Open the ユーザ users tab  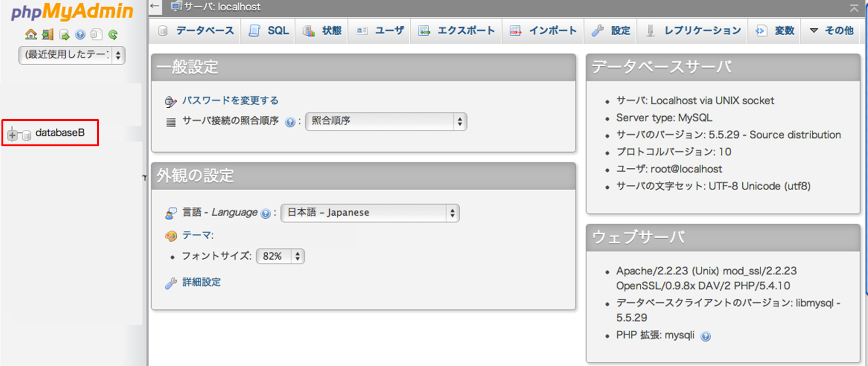pos(380,30)
